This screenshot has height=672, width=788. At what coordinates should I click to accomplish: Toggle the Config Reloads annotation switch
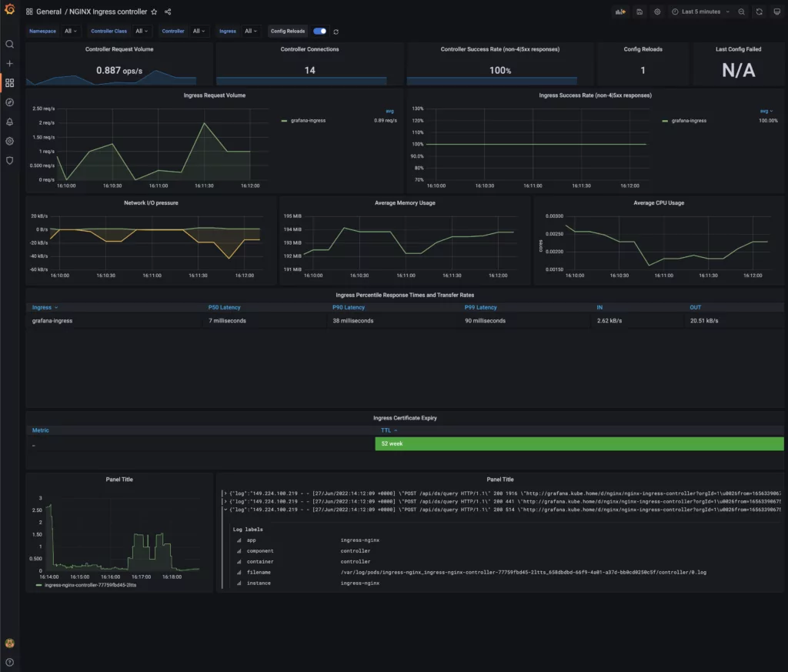[x=319, y=31]
